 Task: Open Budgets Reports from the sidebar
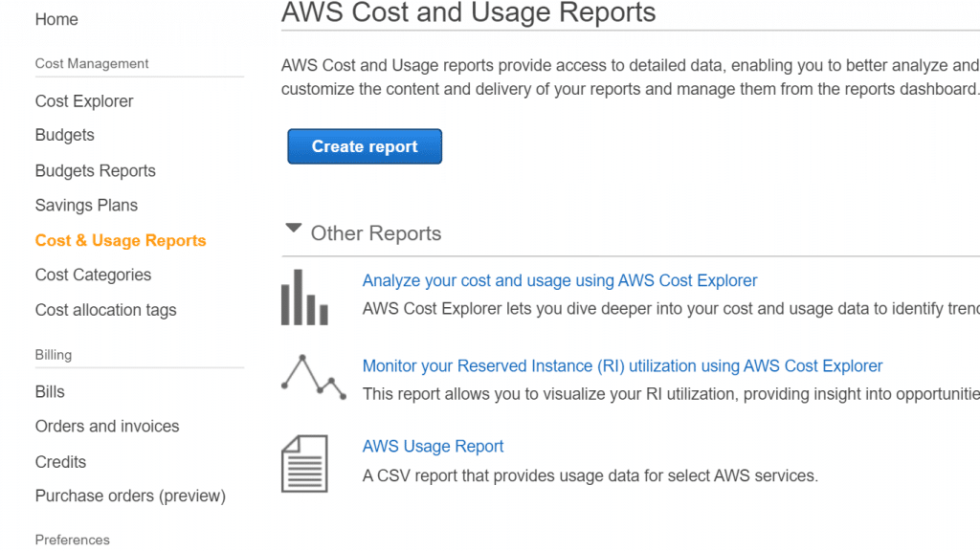95,170
